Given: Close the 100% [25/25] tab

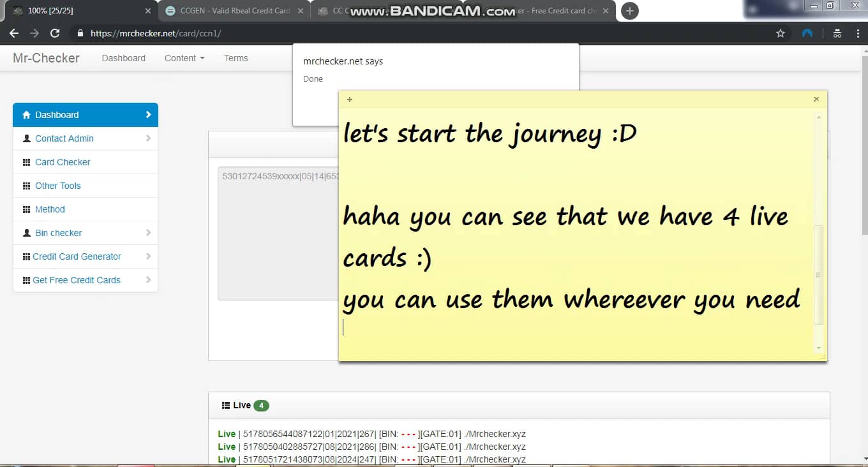Looking at the screenshot, I should pyautogui.click(x=148, y=11).
